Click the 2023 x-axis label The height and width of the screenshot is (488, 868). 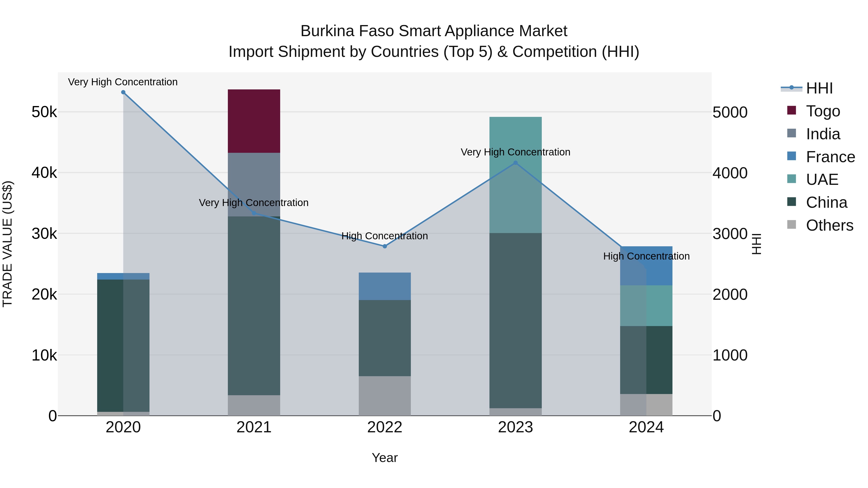(515, 427)
